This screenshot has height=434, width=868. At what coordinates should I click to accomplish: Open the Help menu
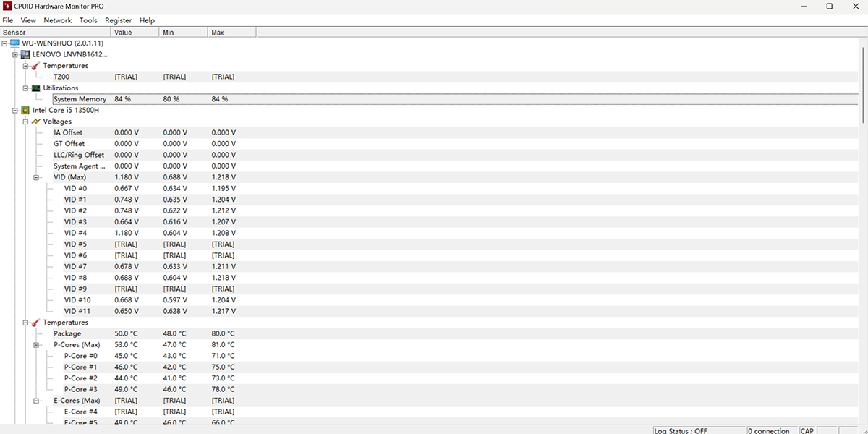click(147, 20)
